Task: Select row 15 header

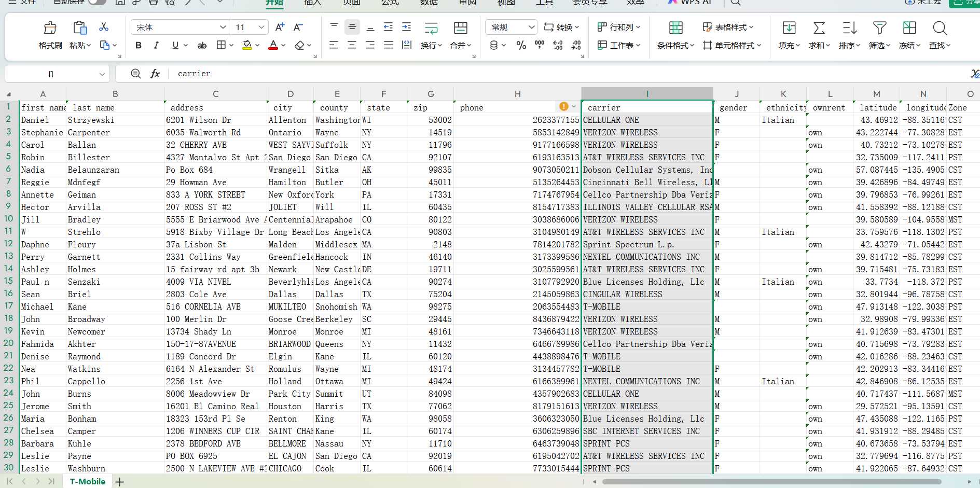Action: (9, 281)
